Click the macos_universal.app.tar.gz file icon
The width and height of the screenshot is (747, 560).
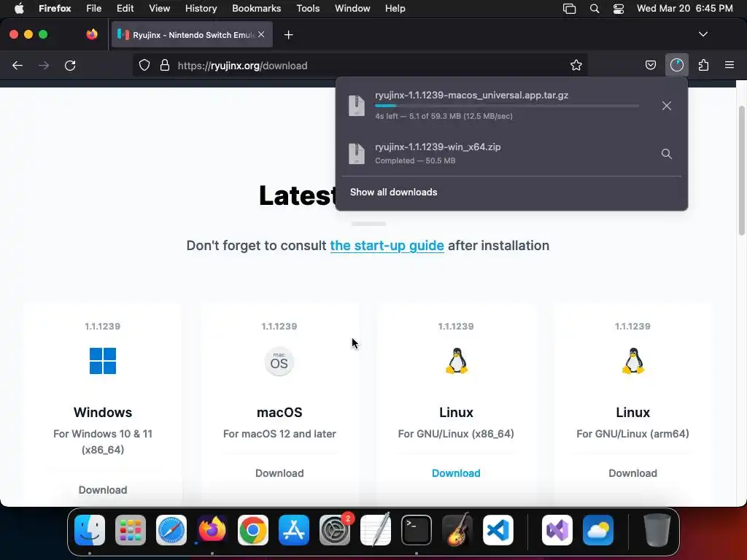[356, 105]
